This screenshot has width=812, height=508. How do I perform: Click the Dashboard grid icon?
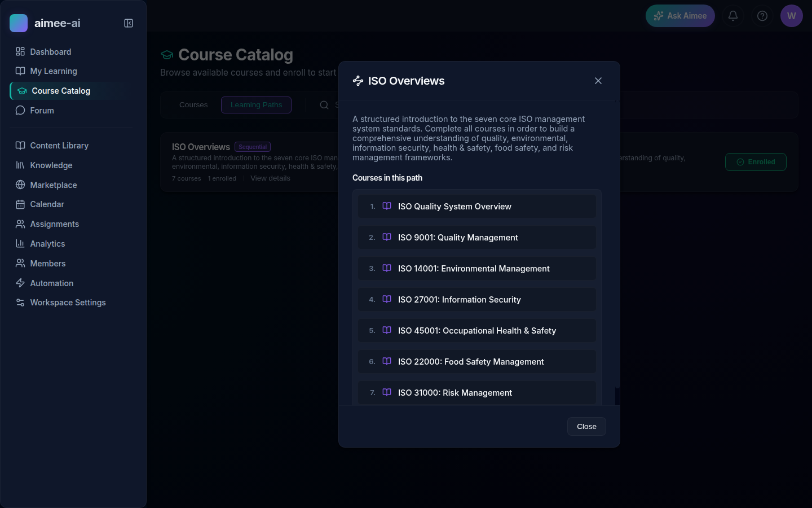tap(20, 51)
